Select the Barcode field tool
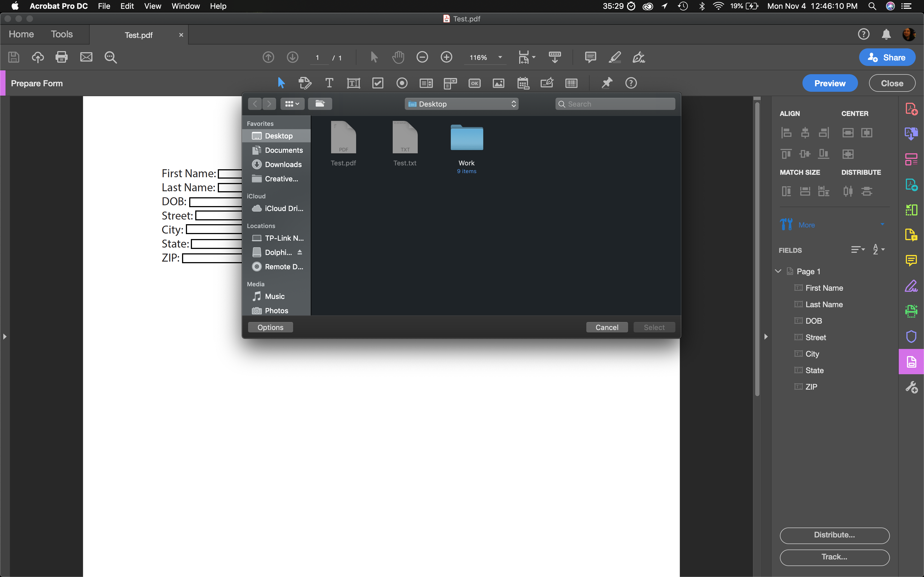This screenshot has height=577, width=924. pos(571,83)
